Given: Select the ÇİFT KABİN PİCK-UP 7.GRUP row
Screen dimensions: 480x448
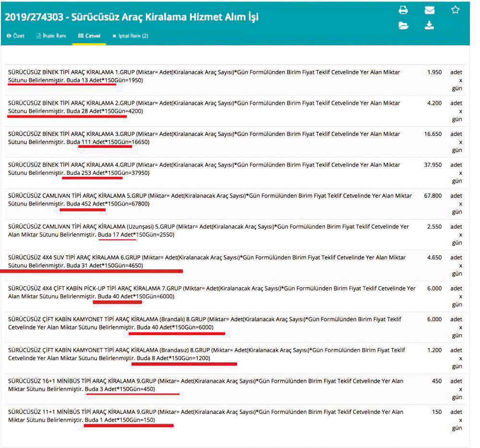Looking at the screenshot, I should coord(212,292).
